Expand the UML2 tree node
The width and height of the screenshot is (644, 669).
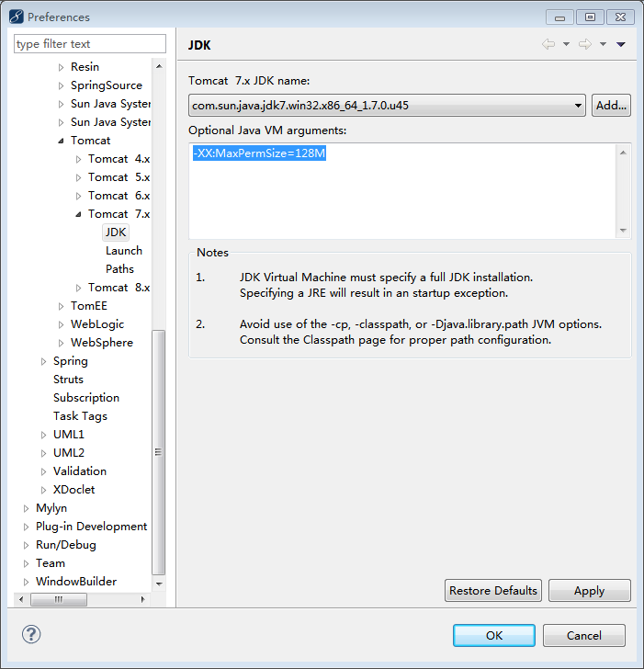click(43, 453)
